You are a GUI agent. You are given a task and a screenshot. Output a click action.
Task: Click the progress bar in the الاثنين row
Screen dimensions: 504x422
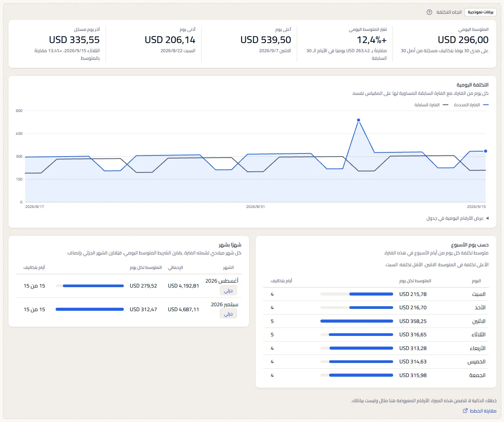pyautogui.click(x=357, y=321)
